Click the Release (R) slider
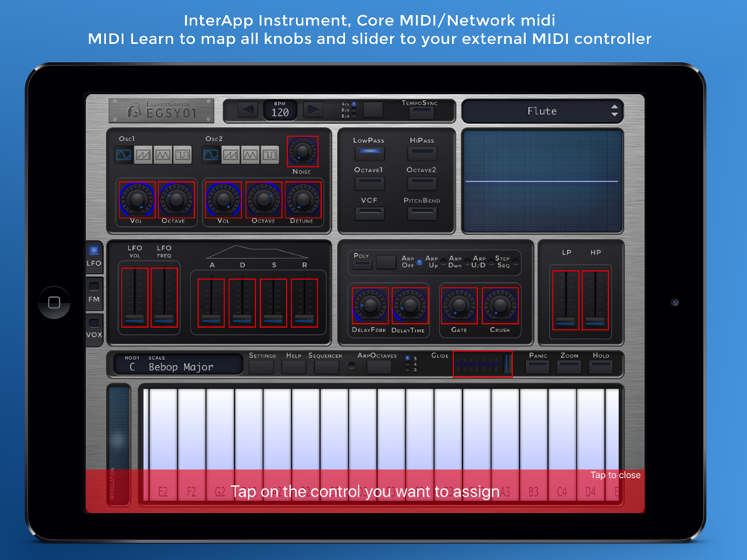This screenshot has height=560, width=747. point(305,303)
